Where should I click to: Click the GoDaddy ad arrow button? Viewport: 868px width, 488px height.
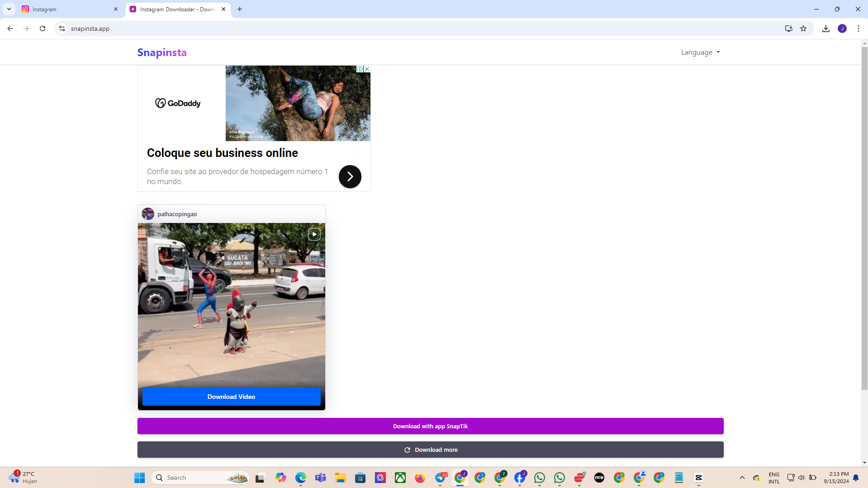click(350, 176)
